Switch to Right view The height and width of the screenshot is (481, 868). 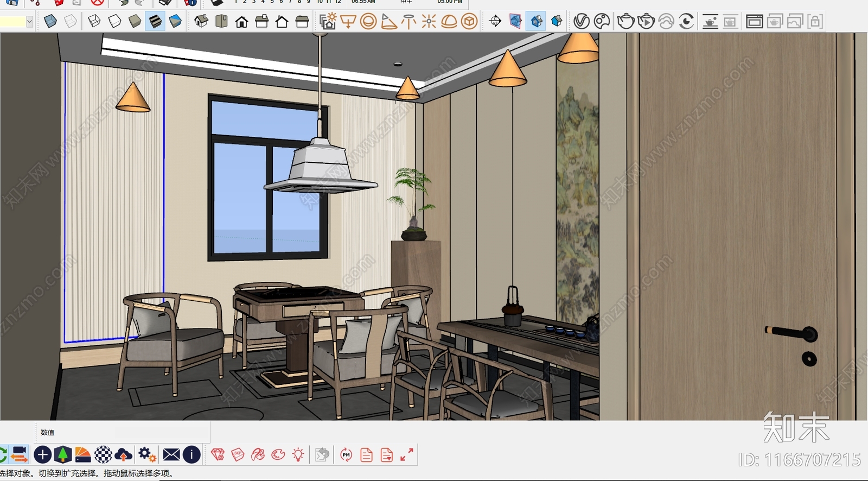click(261, 21)
